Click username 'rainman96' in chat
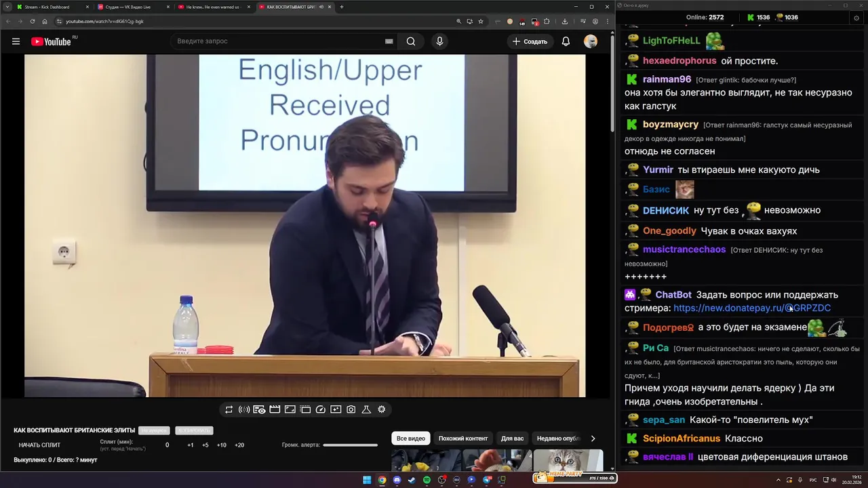 667,79
